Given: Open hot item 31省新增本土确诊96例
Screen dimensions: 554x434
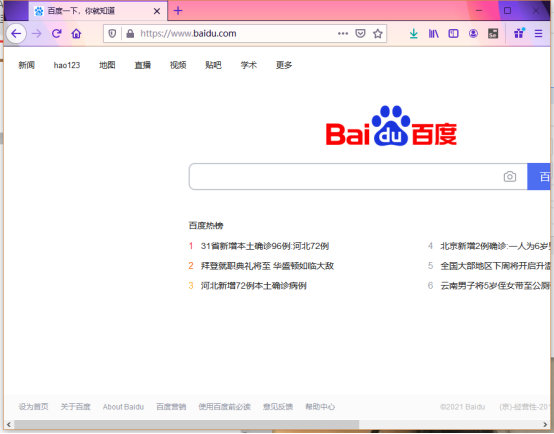Looking at the screenshot, I should click(x=265, y=246).
